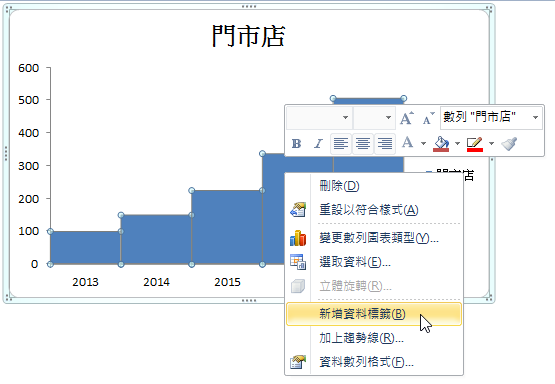Align text left in mini toolbar
The height and width of the screenshot is (384, 555).
(x=341, y=144)
